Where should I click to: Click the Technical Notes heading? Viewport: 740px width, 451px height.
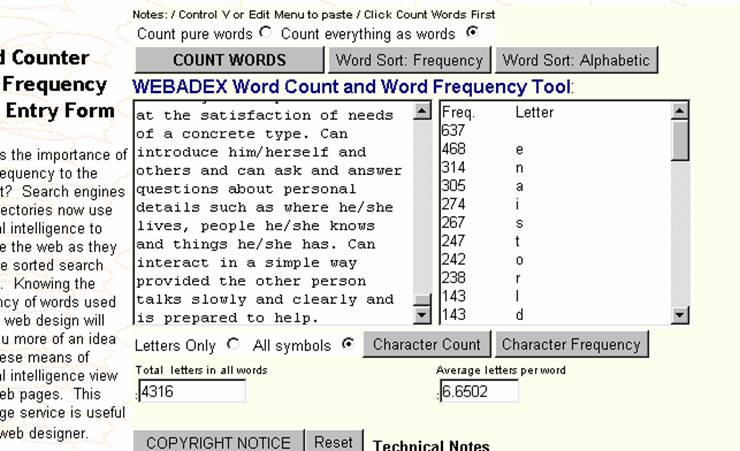pos(431,445)
